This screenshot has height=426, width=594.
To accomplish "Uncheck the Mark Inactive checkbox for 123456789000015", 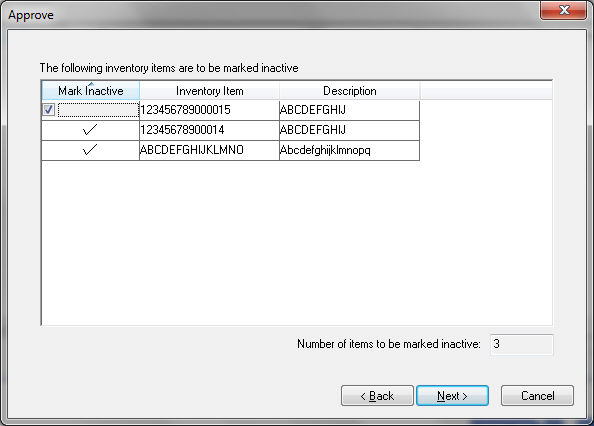I will click(x=49, y=110).
